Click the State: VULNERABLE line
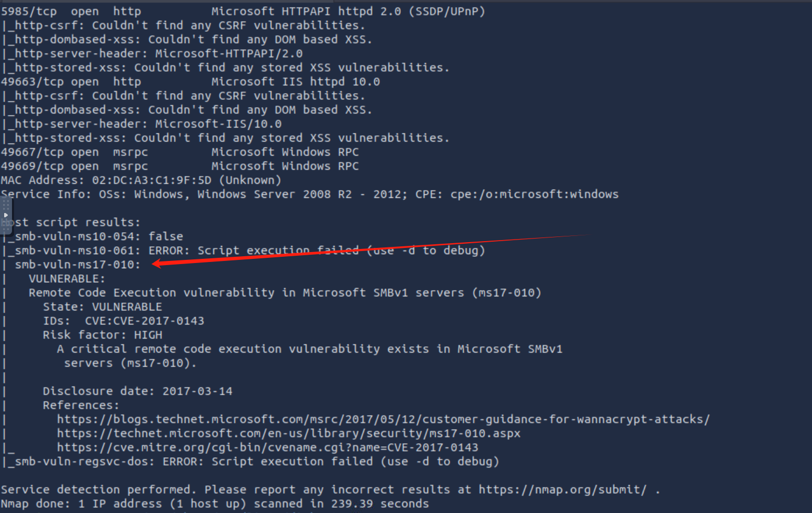The height and width of the screenshot is (513, 812). pos(102,307)
